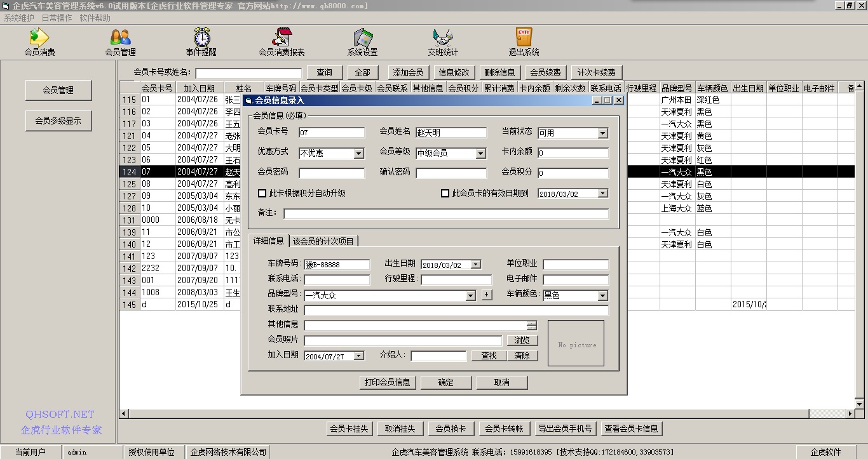Enable 此卡根据积分自动升级 checkbox
This screenshot has width=868, height=459.
262,193
